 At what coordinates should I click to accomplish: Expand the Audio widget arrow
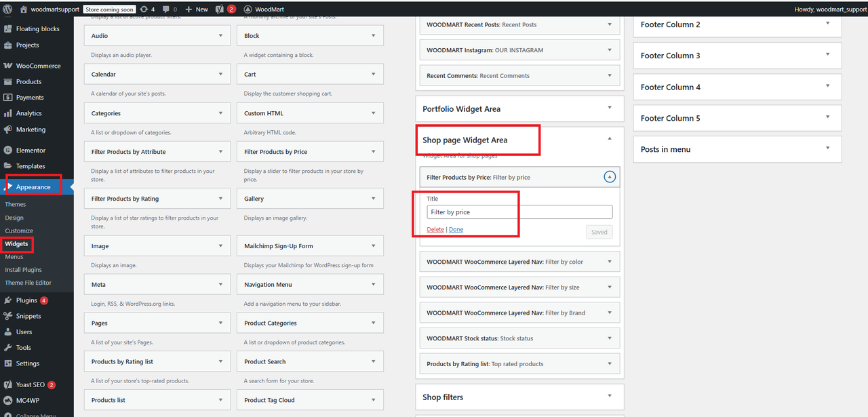[220, 35]
